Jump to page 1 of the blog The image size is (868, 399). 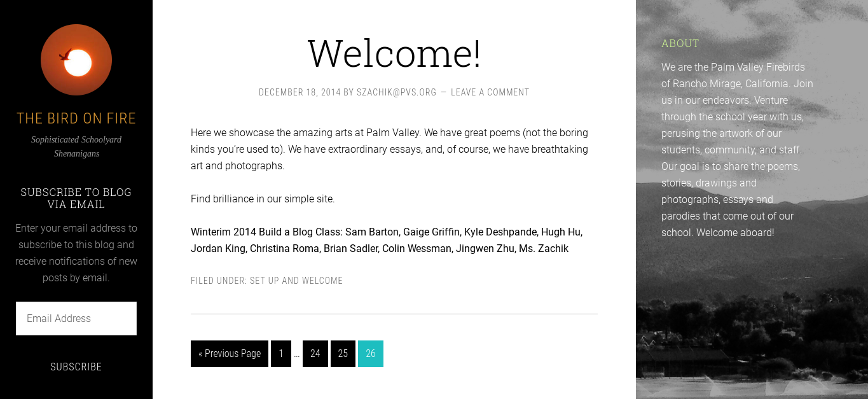coord(281,354)
